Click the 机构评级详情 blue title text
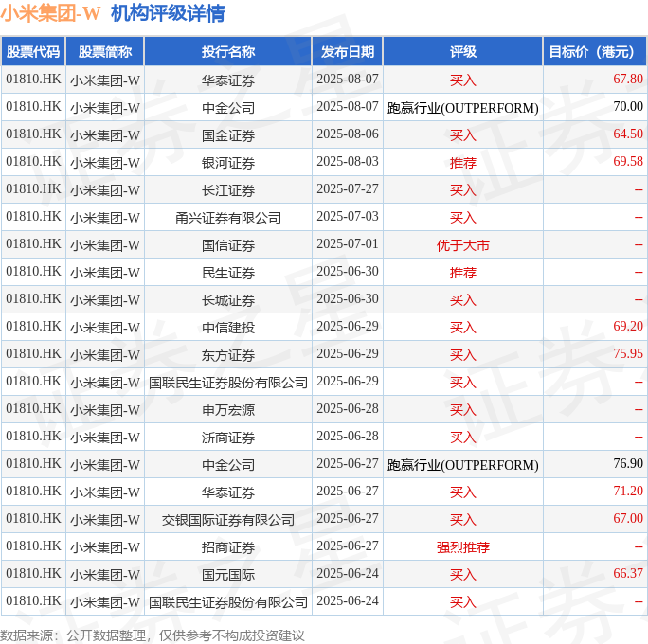 coord(168,13)
